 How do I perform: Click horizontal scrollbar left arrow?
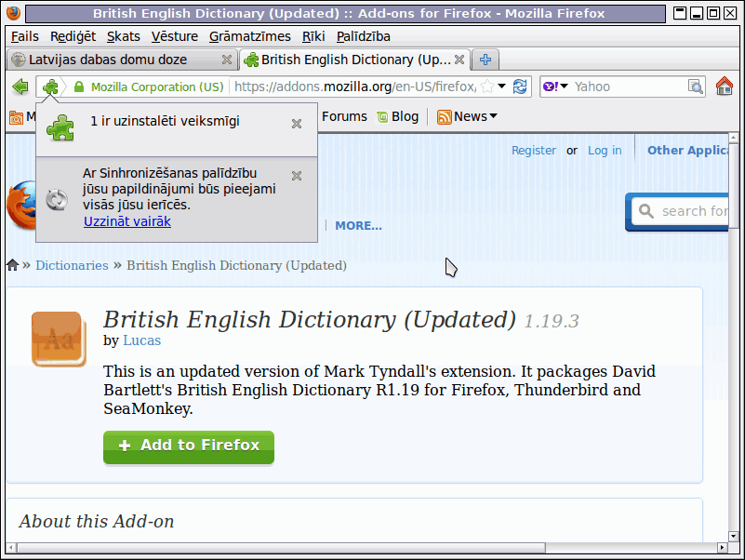click(11, 548)
